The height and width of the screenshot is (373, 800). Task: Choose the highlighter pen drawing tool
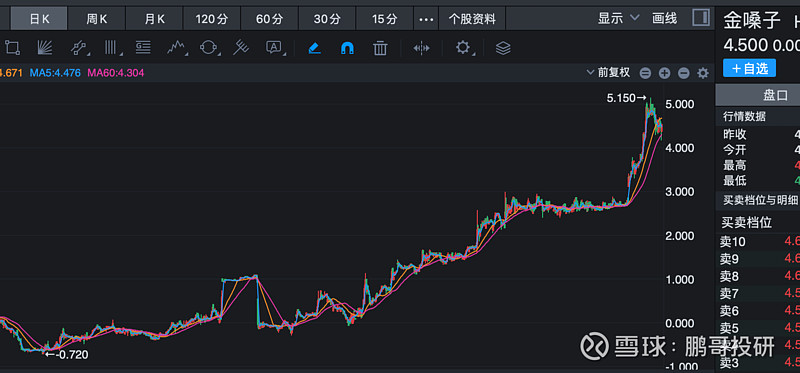(315, 48)
